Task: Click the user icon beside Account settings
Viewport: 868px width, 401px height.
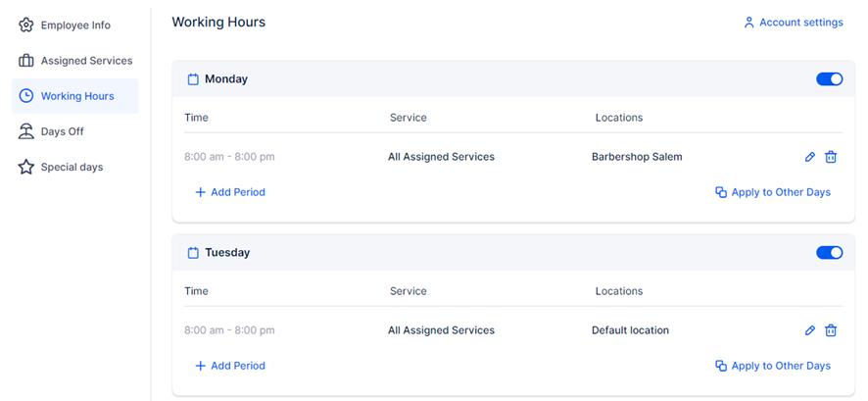Action: (749, 22)
